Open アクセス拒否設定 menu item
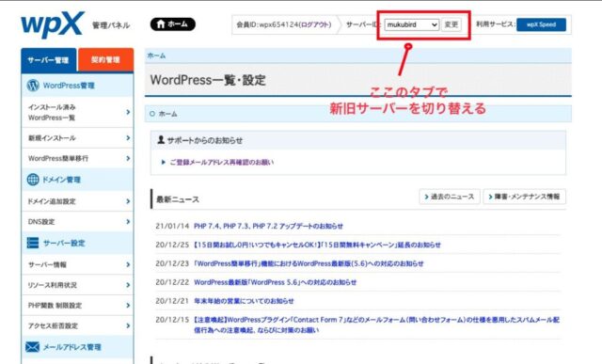 tap(77, 325)
